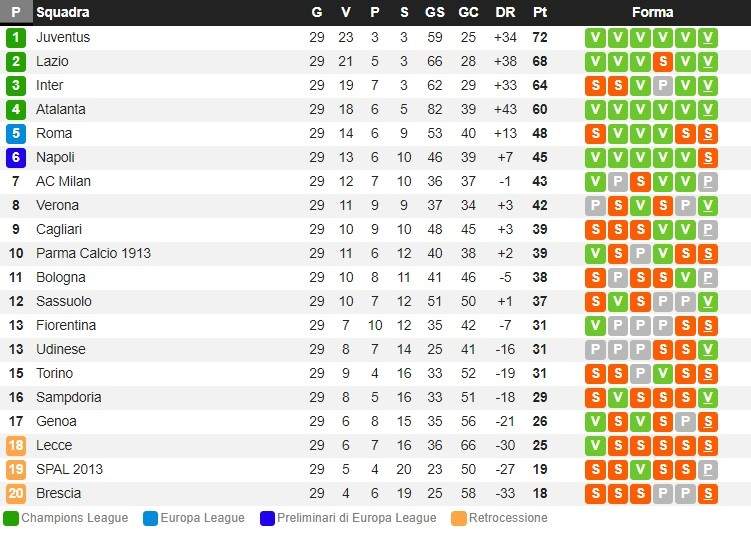Click Juventus's green position 1 badge
This screenshot has width=751, height=539.
[x=16, y=37]
